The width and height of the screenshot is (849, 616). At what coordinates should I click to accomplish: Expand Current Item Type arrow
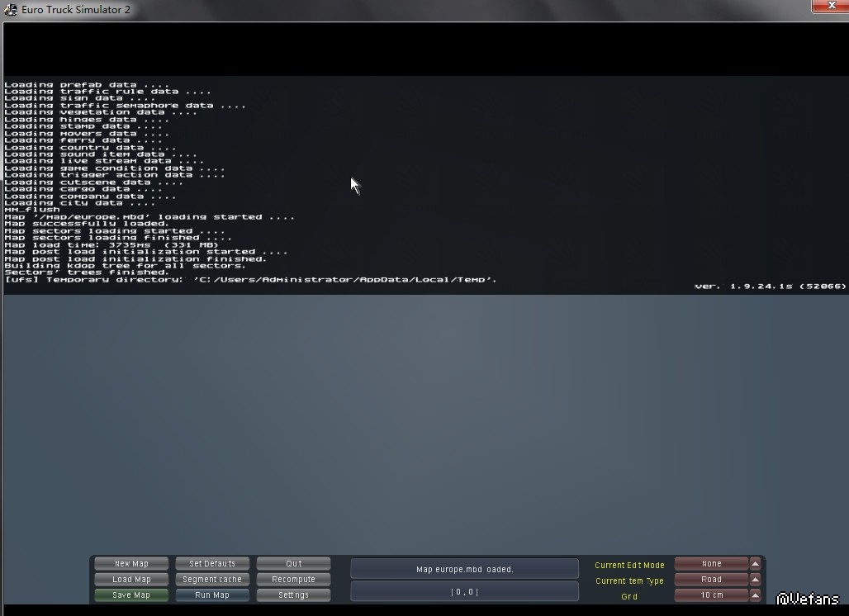755,580
